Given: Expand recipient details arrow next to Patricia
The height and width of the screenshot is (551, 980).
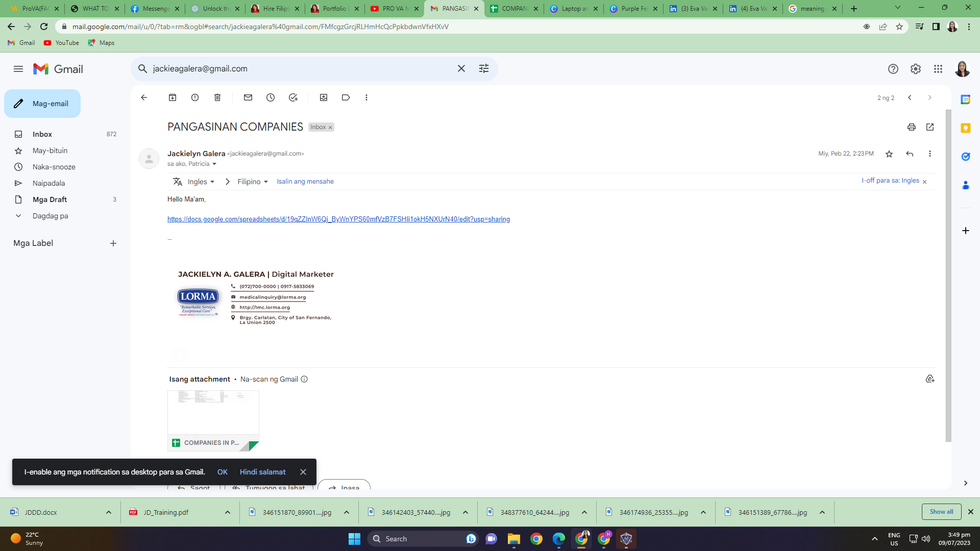Looking at the screenshot, I should (x=214, y=164).
